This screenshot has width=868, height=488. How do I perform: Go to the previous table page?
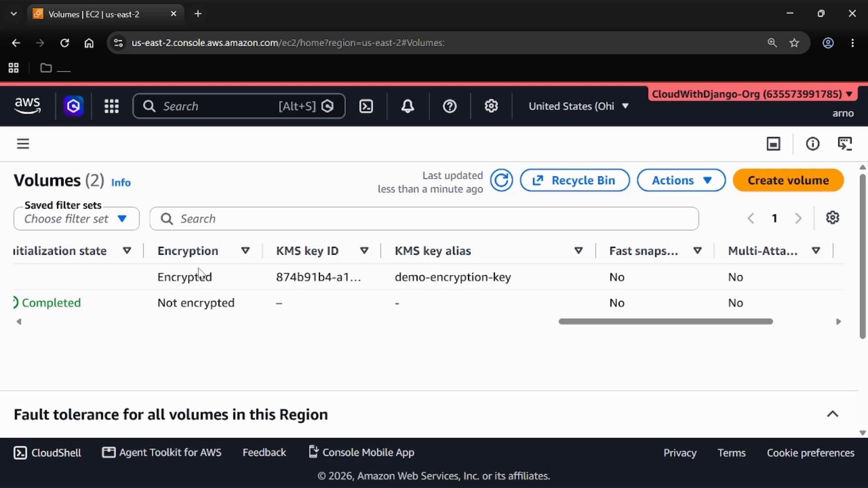click(751, 219)
